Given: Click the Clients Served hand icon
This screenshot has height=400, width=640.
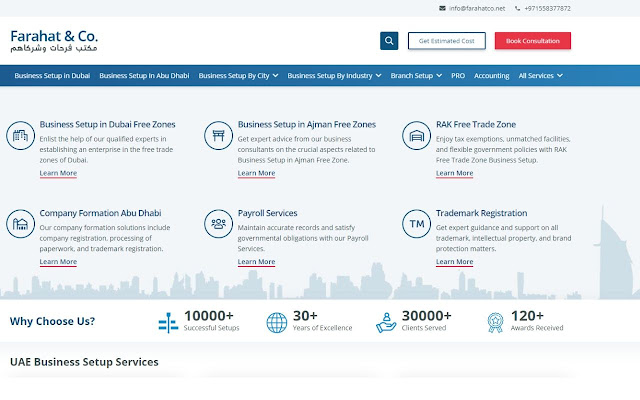Looking at the screenshot, I should 386,322.
